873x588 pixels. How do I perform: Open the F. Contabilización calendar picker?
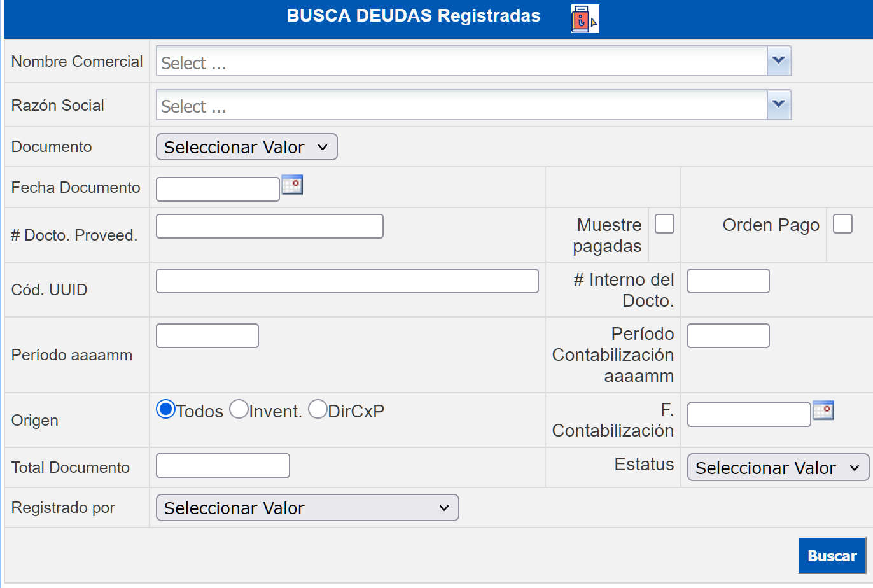point(823,410)
